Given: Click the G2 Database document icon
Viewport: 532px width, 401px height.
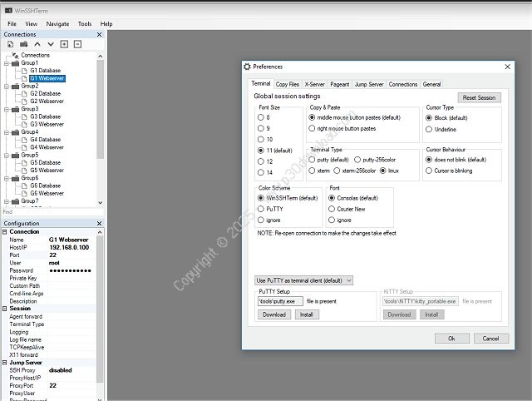Looking at the screenshot, I should tap(24, 94).
